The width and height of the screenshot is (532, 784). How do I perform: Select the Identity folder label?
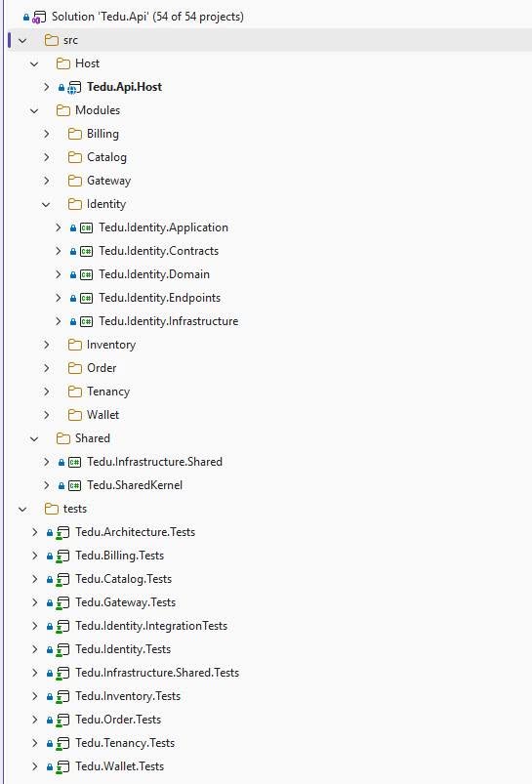pos(106,204)
